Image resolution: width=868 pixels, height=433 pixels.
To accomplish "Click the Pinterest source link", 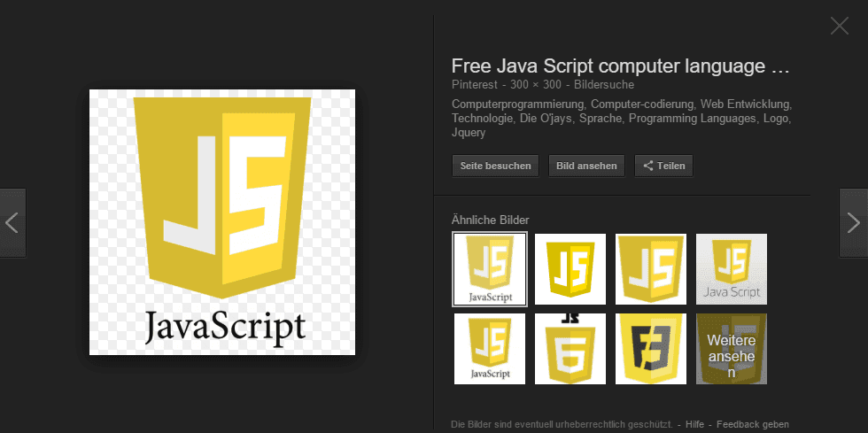I will point(475,85).
